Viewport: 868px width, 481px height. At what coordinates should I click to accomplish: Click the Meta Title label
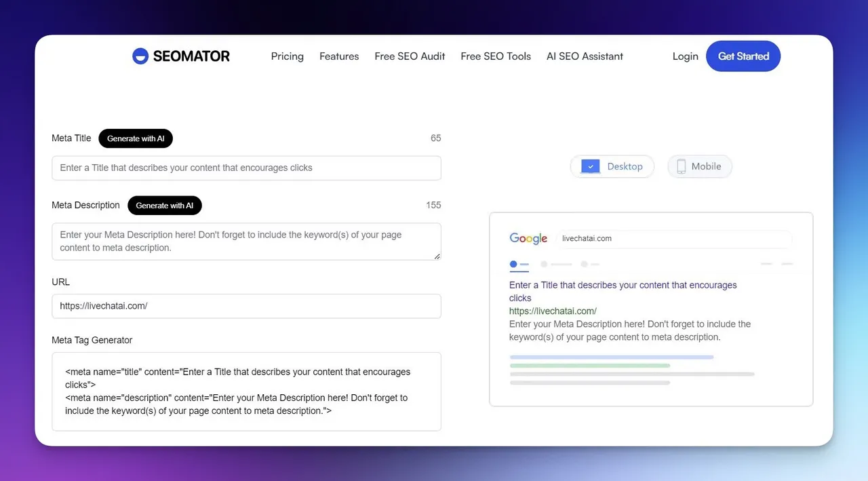[71, 138]
